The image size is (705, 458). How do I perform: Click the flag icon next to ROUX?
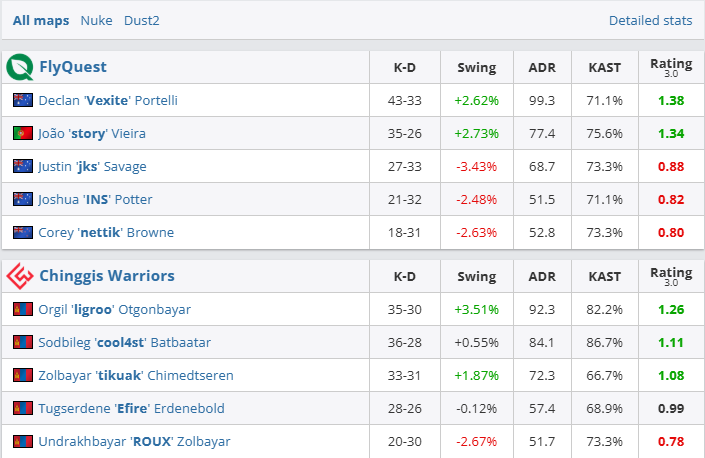[x=23, y=441]
